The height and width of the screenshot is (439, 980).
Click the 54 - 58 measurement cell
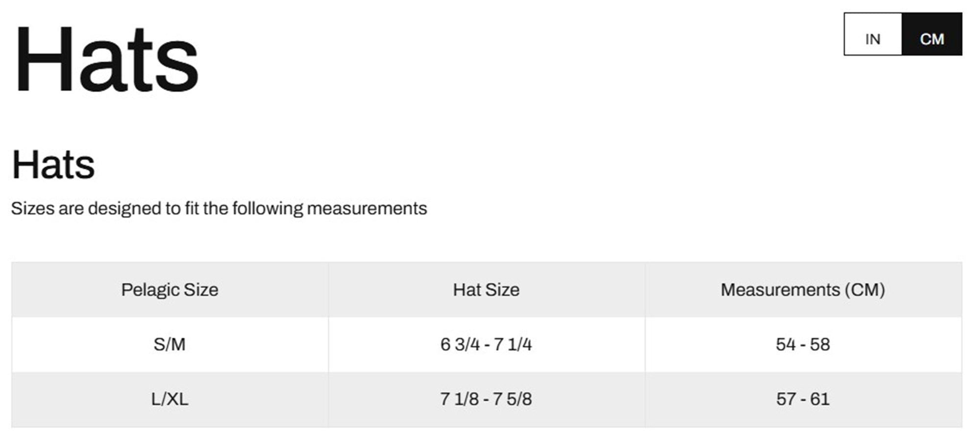click(804, 344)
